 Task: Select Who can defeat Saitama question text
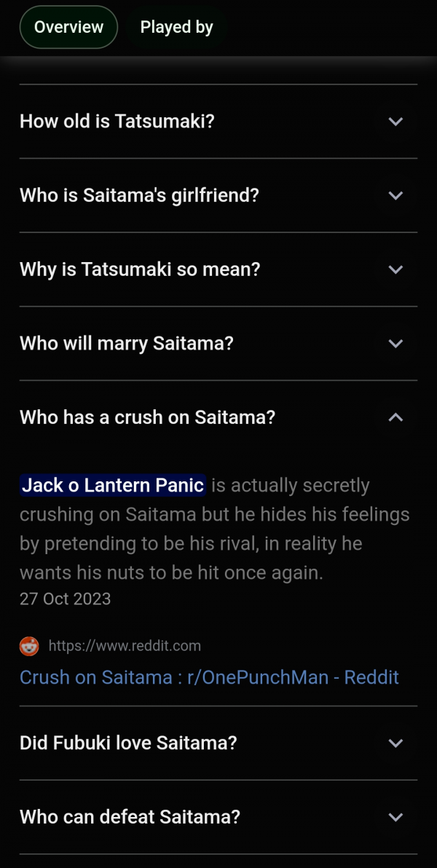(x=130, y=817)
